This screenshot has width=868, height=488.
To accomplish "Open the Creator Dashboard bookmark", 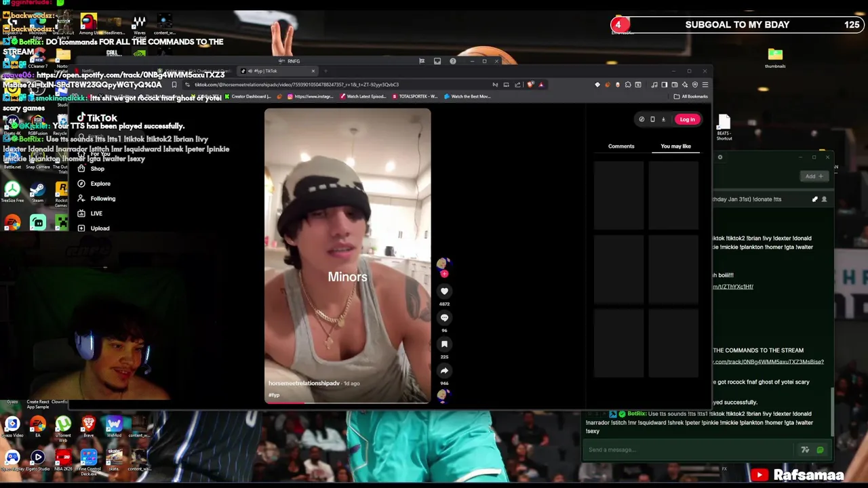I will coord(248,96).
